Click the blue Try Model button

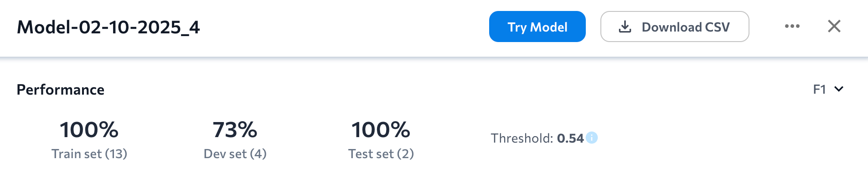(537, 27)
